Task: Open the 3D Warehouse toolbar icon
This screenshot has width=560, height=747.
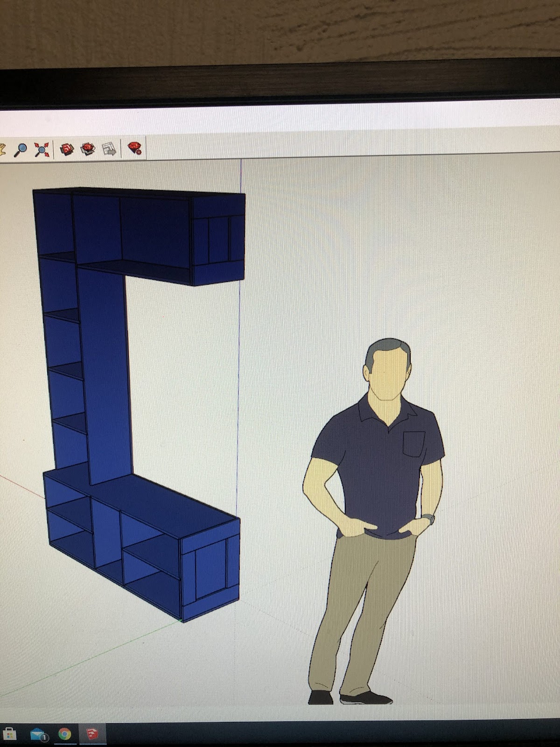Action: 67,149
